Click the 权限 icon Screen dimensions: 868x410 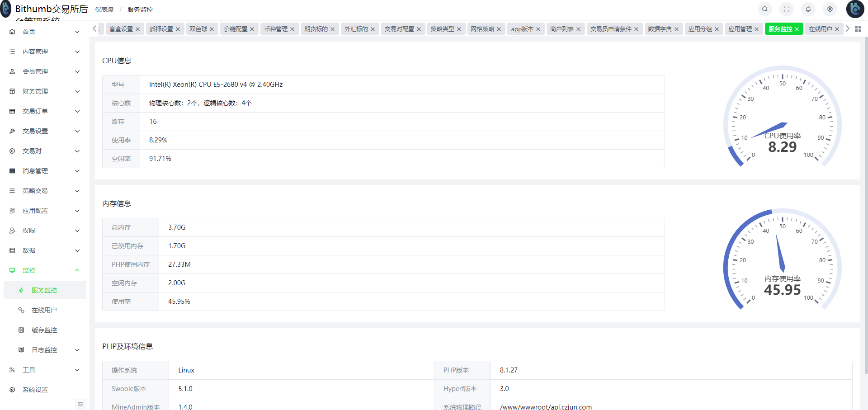(x=12, y=231)
